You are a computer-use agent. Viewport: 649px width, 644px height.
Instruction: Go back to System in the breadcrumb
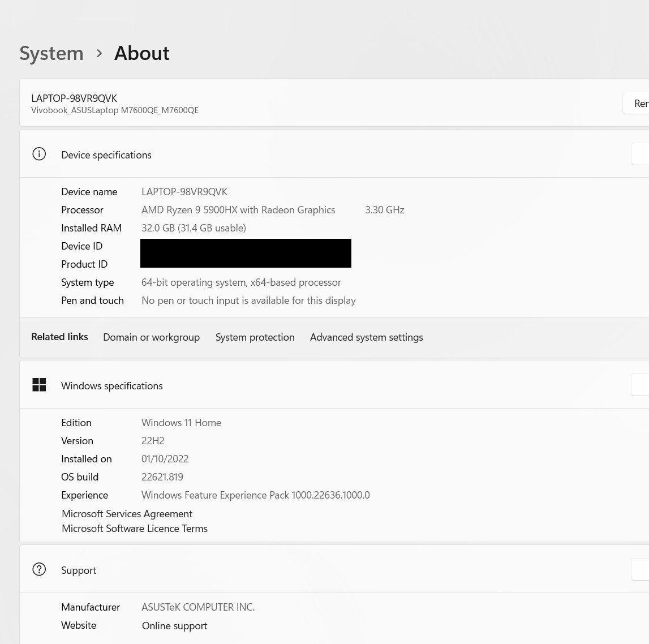51,53
